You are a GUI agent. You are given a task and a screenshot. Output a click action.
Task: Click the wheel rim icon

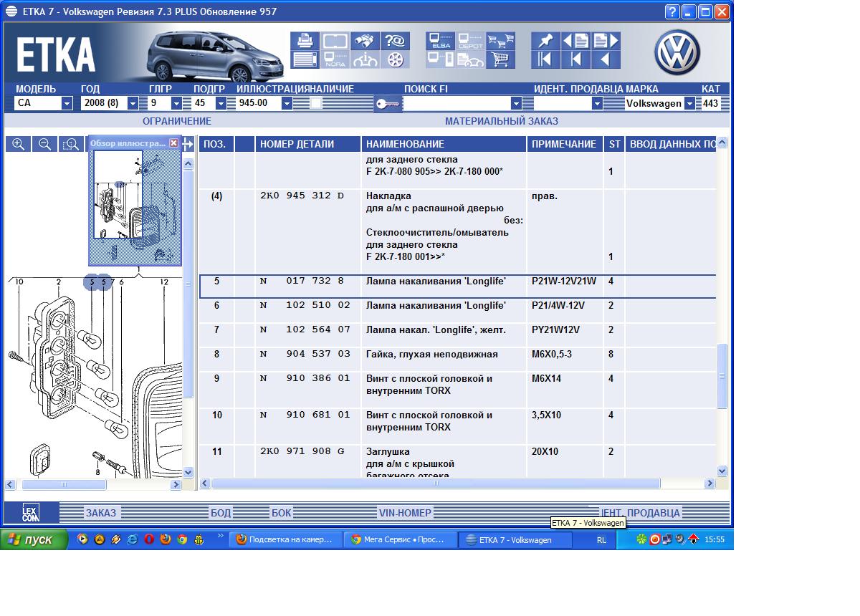click(394, 59)
